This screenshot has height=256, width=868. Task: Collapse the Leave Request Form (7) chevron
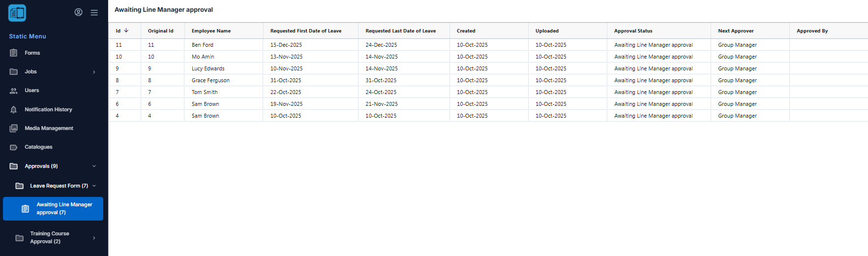[x=94, y=186]
